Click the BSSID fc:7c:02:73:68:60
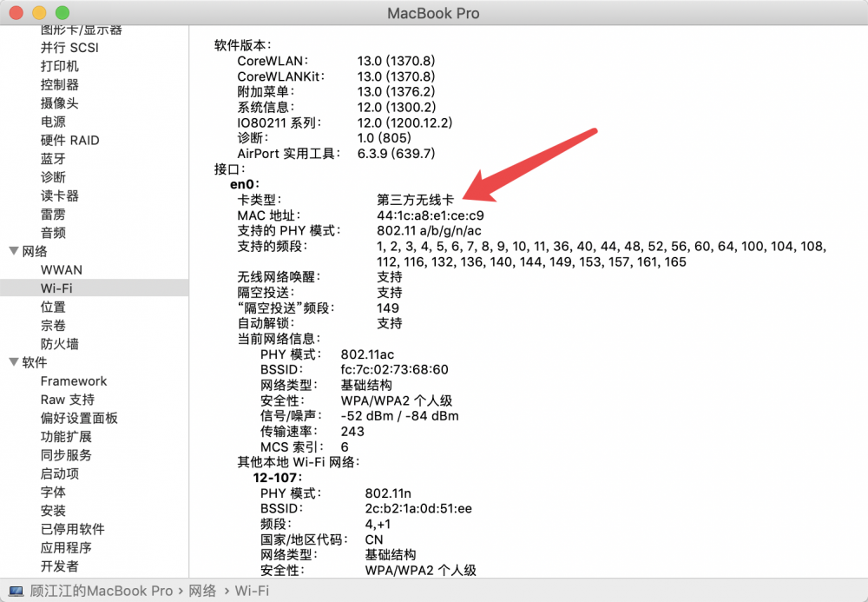 394,369
